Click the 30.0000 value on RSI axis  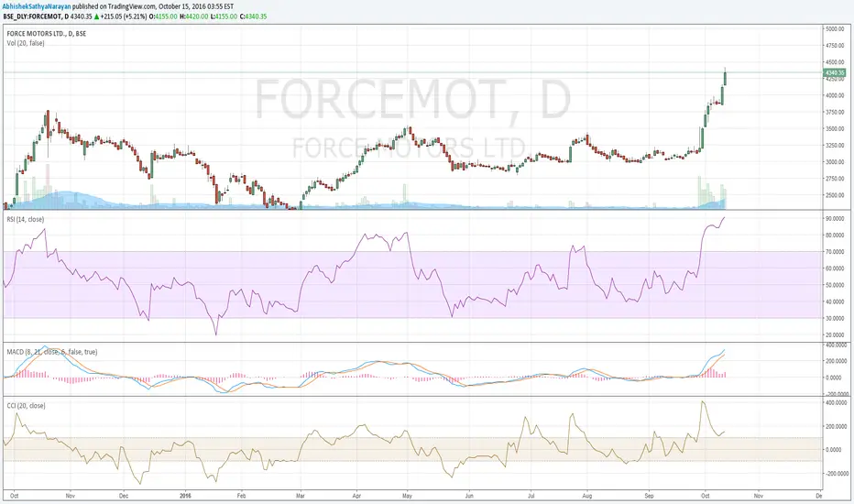pyautogui.click(x=835, y=318)
